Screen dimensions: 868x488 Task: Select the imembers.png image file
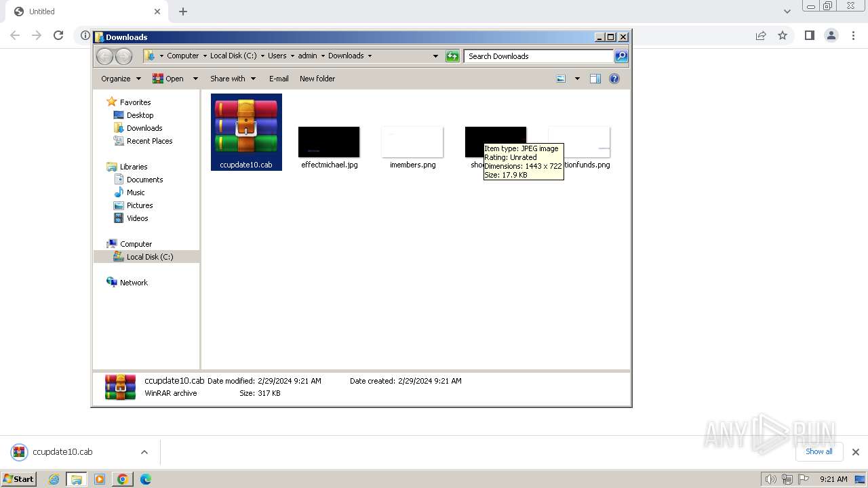coord(412,147)
